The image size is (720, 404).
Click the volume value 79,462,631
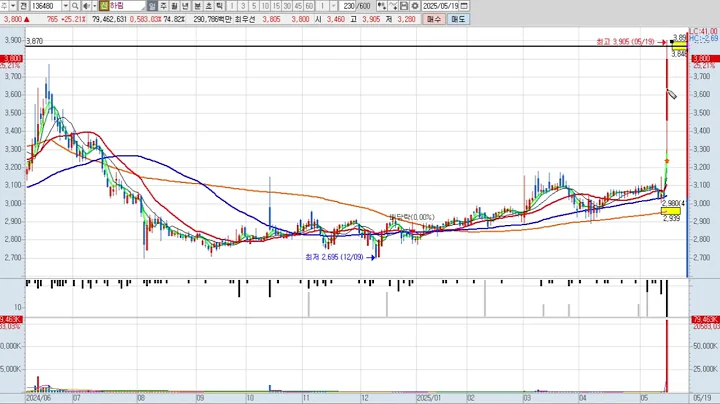coord(109,19)
